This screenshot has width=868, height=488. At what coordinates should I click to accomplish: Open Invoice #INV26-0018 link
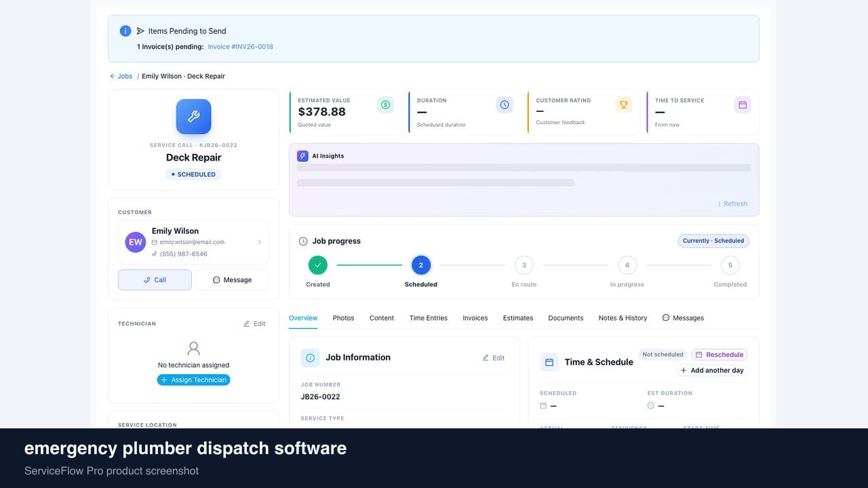[x=240, y=47]
